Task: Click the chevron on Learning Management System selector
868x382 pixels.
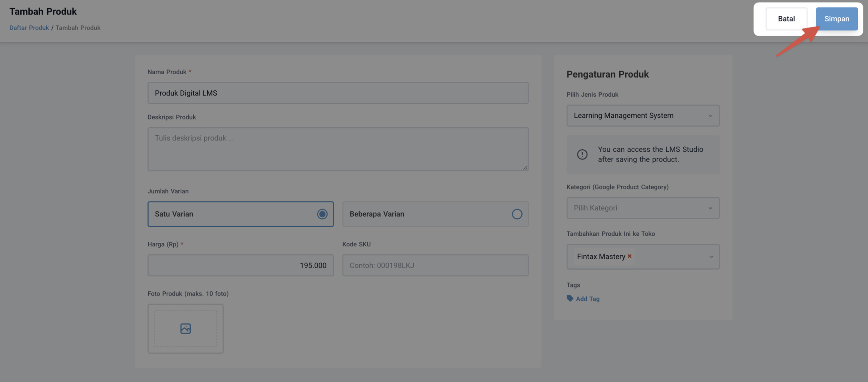Action: (711, 115)
